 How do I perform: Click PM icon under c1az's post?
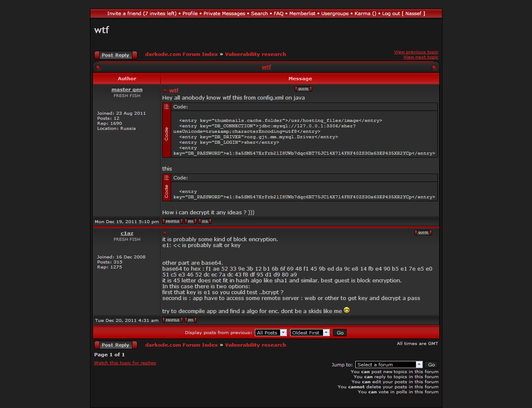pos(191,320)
